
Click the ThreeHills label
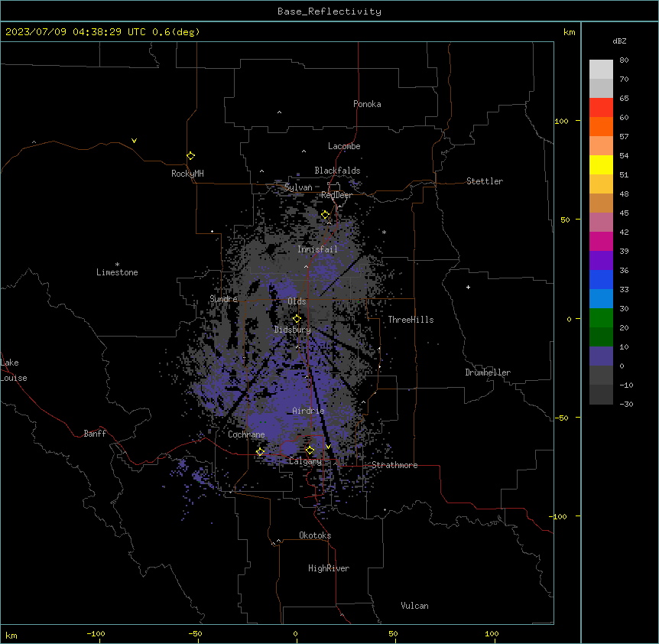[x=411, y=320]
